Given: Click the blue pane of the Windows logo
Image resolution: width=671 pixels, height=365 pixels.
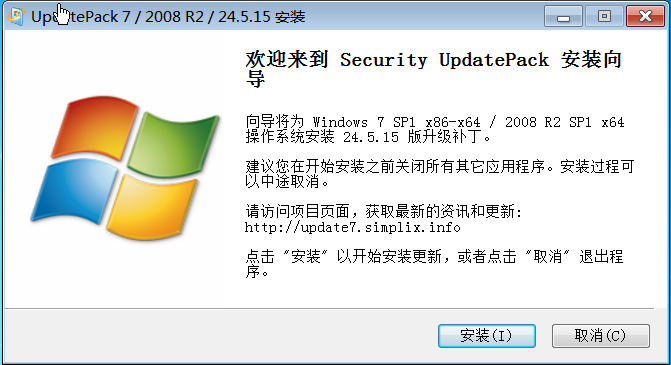Looking at the screenshot, I should tap(74, 191).
